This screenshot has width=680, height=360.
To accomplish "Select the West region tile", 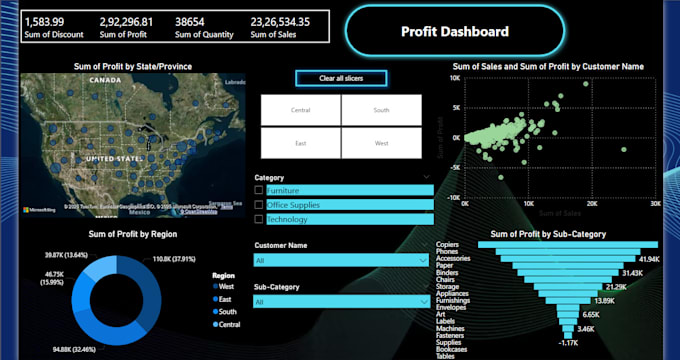I will (x=382, y=143).
